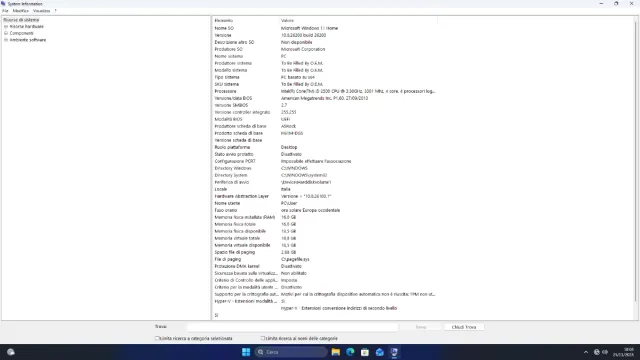Select Risorse di sistema in the tree
This screenshot has height=360, width=640.
click(21, 20)
